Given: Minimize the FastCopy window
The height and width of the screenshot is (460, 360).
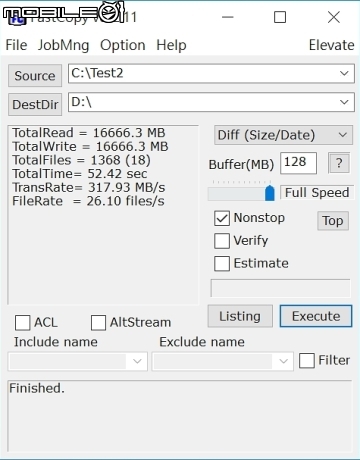Looking at the screenshot, I should (228, 17).
